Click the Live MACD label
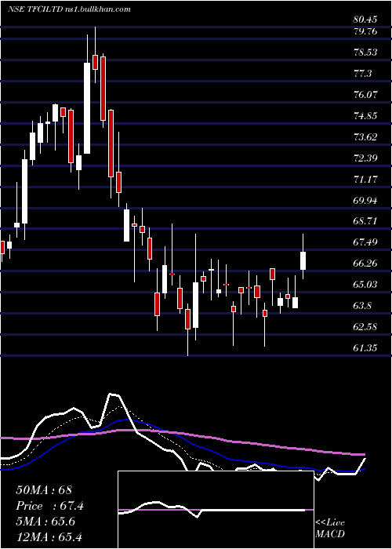The image size is (392, 549). tap(330, 529)
